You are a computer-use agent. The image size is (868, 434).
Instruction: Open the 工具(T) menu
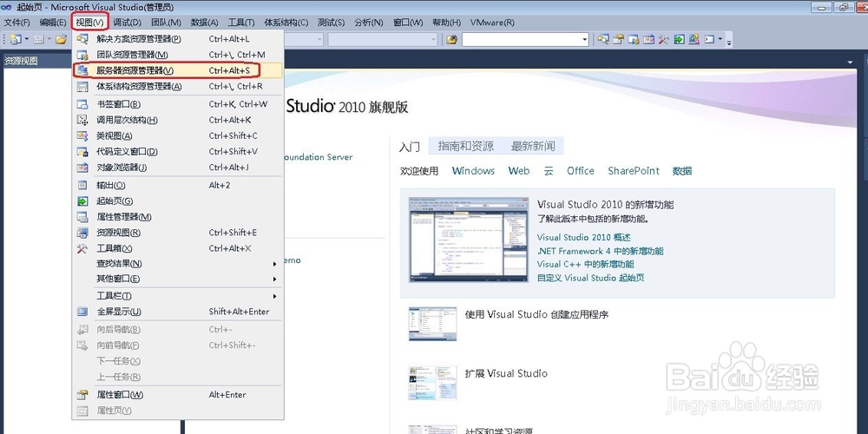click(241, 23)
